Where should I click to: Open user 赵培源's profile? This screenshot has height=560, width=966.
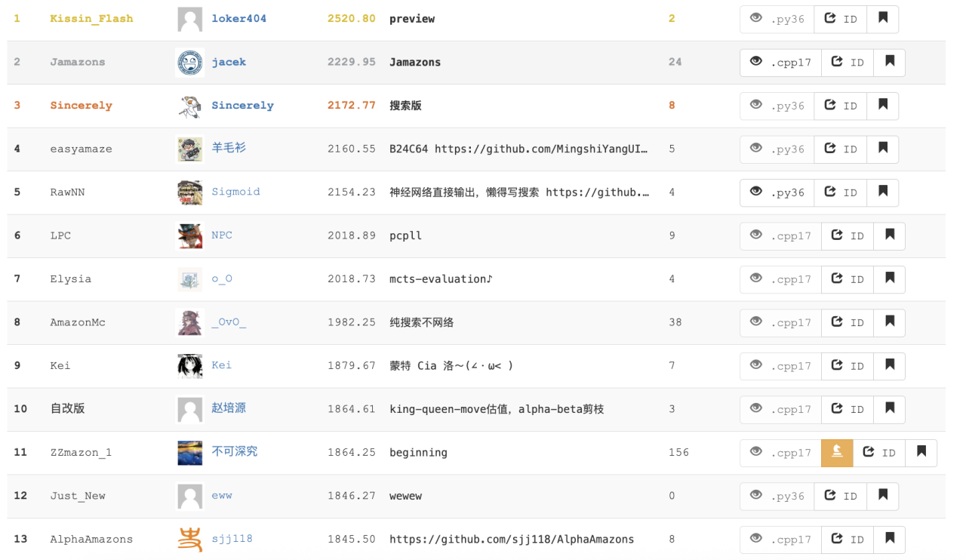pos(229,408)
